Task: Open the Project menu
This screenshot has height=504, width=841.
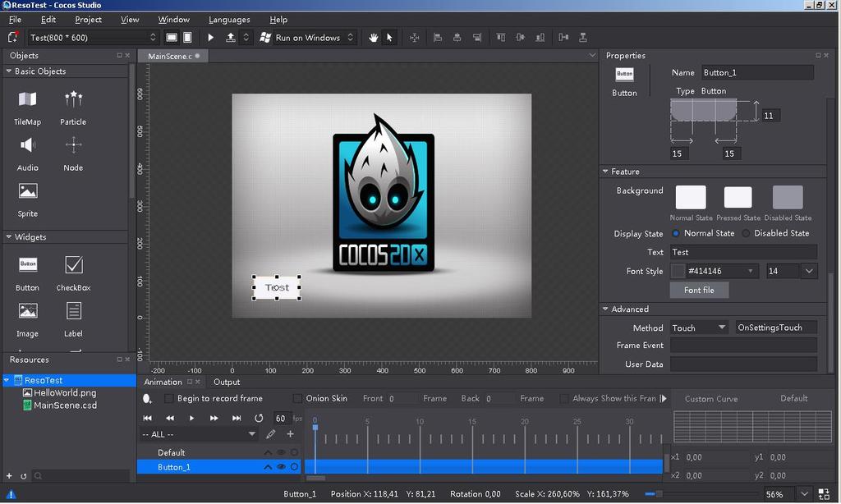Action: coord(88,20)
